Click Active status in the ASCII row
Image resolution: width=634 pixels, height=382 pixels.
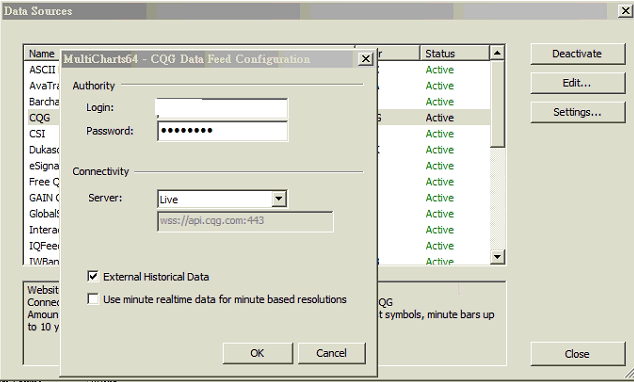click(440, 70)
